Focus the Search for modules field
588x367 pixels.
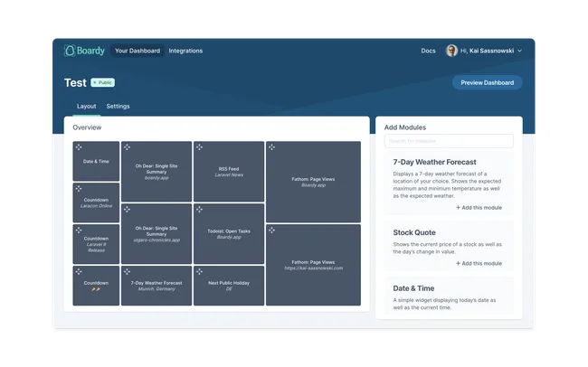point(449,141)
